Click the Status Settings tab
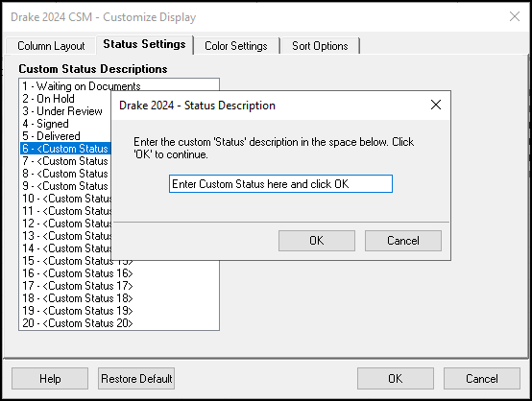 [145, 44]
